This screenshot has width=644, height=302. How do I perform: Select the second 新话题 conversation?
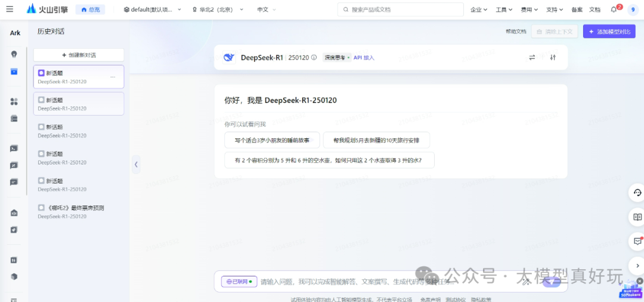point(79,104)
